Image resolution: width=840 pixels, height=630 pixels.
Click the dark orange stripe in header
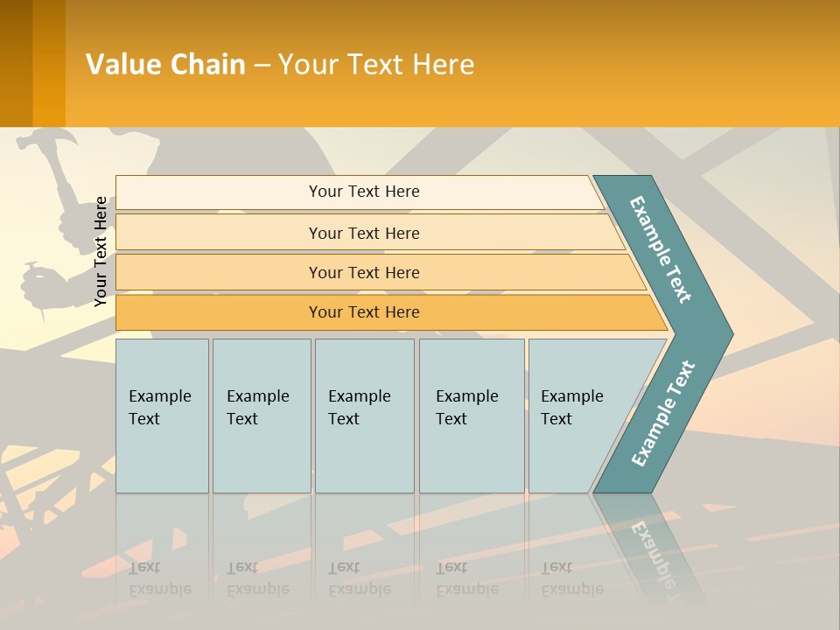[x=16, y=63]
